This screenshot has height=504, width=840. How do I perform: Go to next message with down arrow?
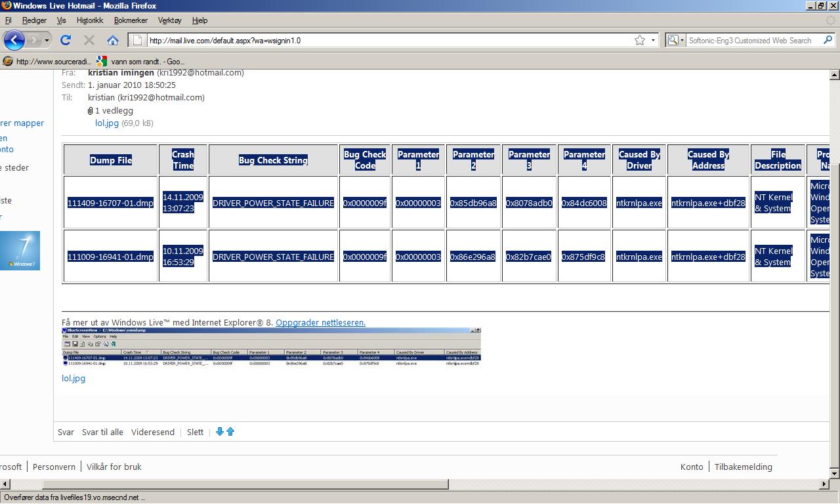click(x=220, y=432)
